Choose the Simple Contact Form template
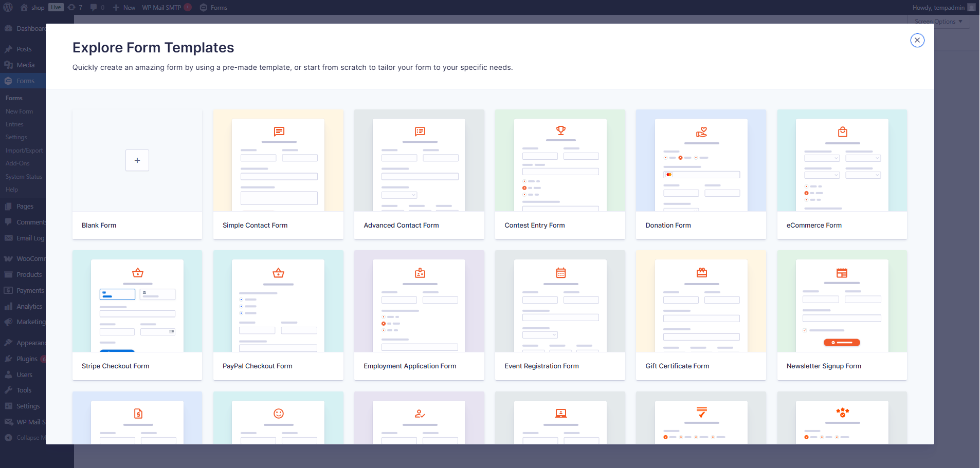The image size is (980, 468). point(278,174)
